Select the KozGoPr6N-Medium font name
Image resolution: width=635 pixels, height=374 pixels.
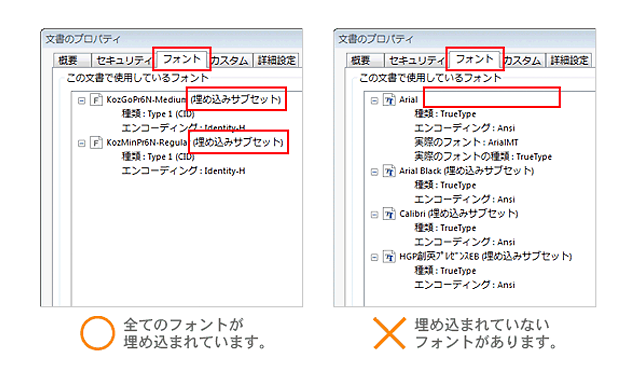coord(146,100)
